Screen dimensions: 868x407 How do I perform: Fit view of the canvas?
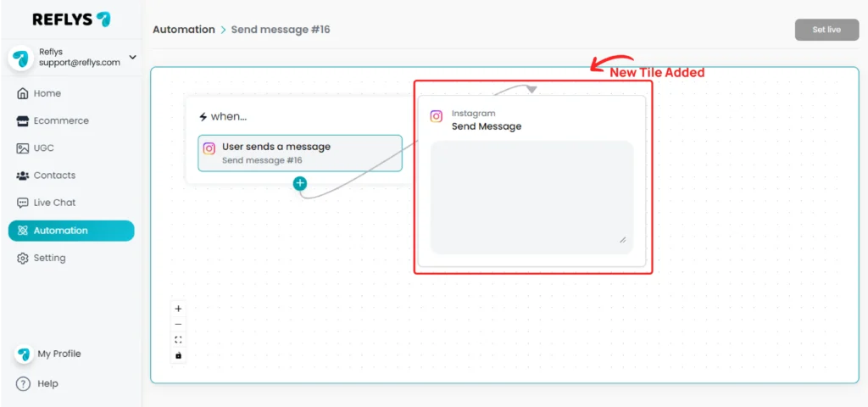pos(178,340)
